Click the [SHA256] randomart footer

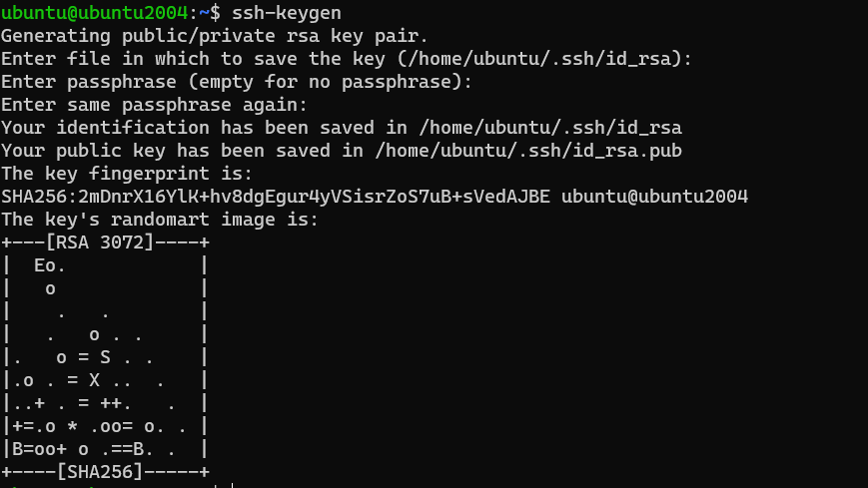click(x=100, y=472)
